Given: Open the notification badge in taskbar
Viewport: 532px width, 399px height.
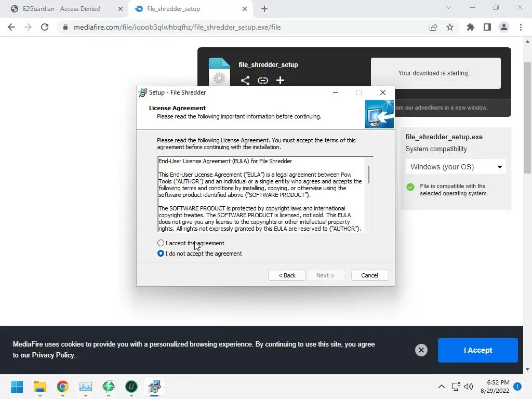Looking at the screenshot, I should pyautogui.click(x=517, y=387).
